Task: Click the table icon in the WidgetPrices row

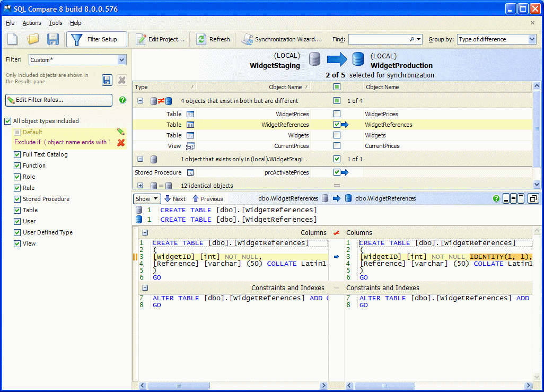Action: pyautogui.click(x=190, y=114)
